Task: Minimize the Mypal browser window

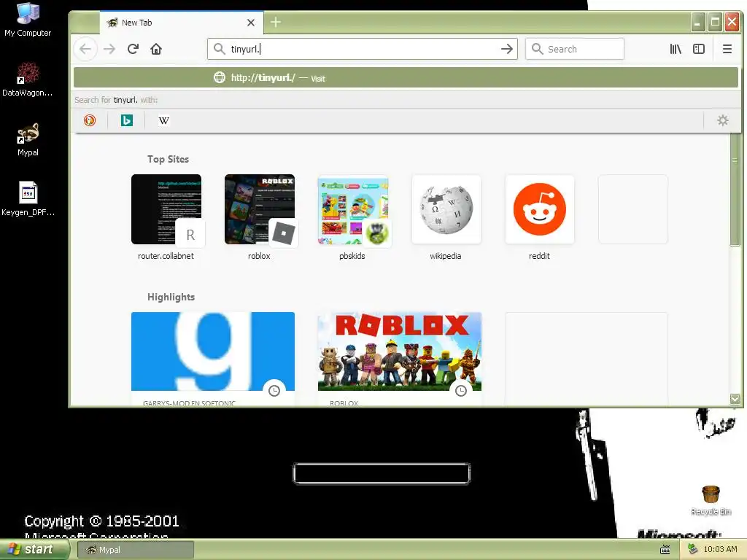Action: point(698,23)
